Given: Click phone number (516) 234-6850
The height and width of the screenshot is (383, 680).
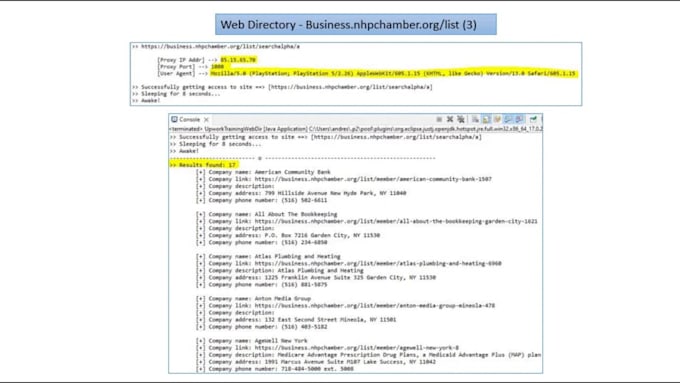Looking at the screenshot, I should 304,242.
